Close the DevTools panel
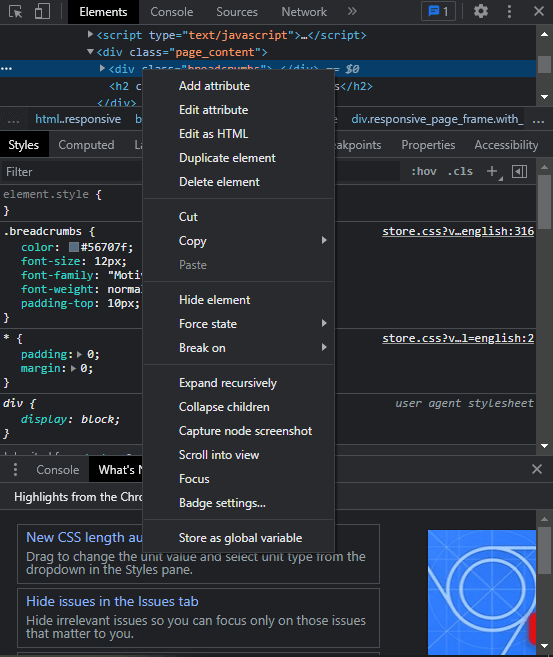553x657 pixels. (539, 11)
